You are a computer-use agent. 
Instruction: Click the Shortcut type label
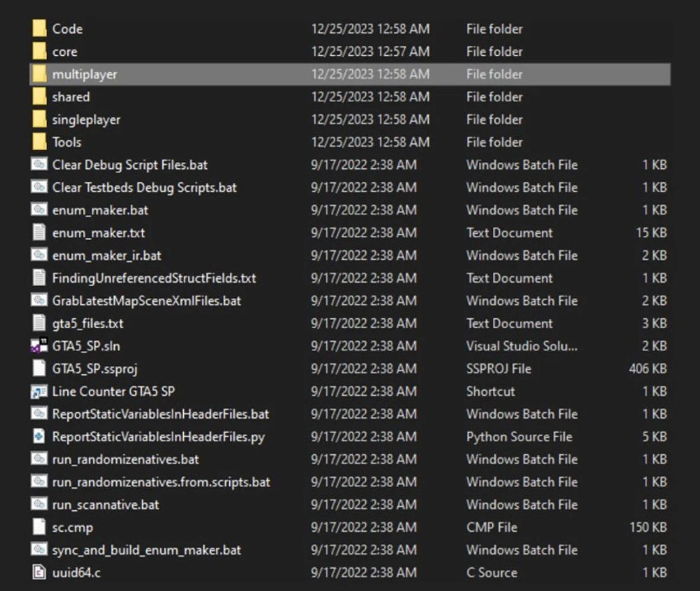491,392
